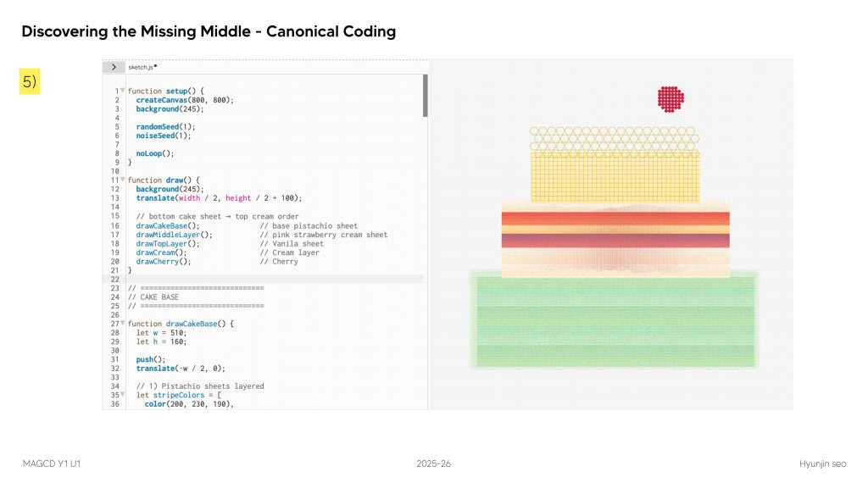Image resolution: width=868 pixels, height=488 pixels.
Task: Expand the file sidebar with the chevron button
Action: click(x=114, y=67)
